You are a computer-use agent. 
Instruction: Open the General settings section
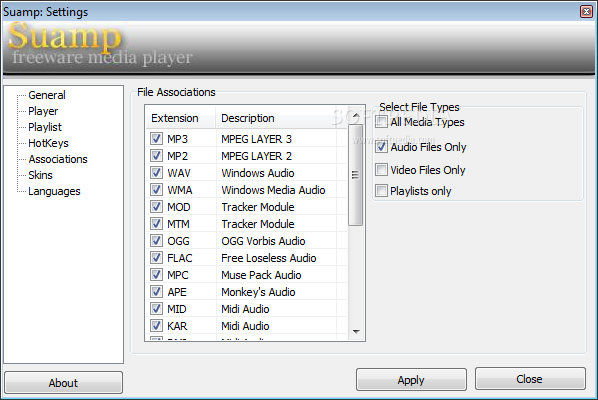[47, 95]
